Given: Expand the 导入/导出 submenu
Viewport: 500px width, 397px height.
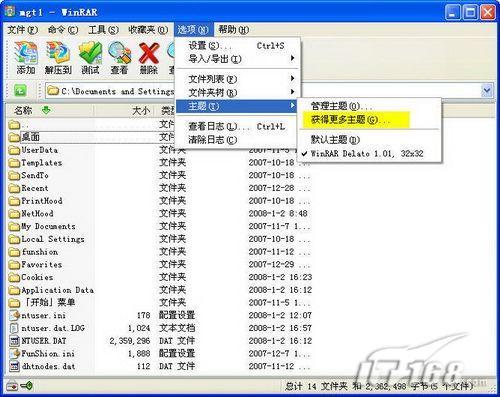Looking at the screenshot, I should [238, 59].
